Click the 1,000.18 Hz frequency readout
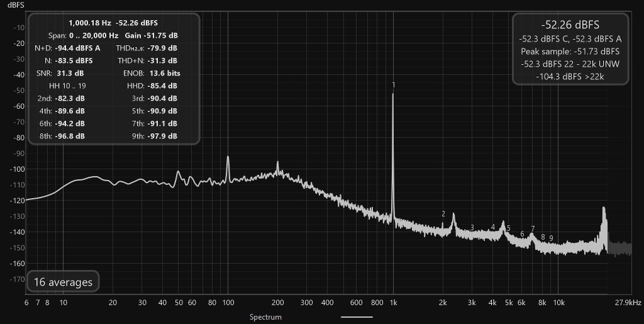The width and height of the screenshot is (644, 324). [x=89, y=23]
